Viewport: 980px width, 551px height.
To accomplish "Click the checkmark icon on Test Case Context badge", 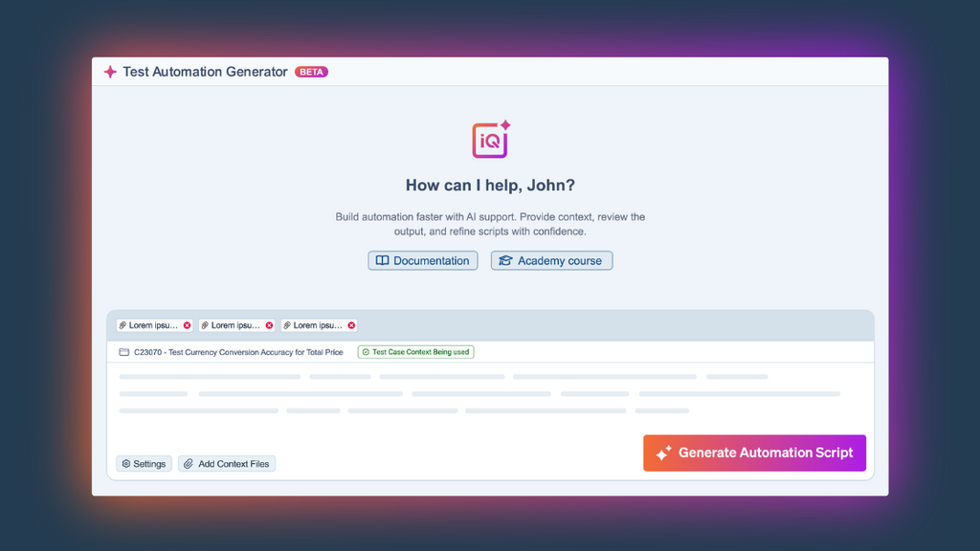I will 365,351.
